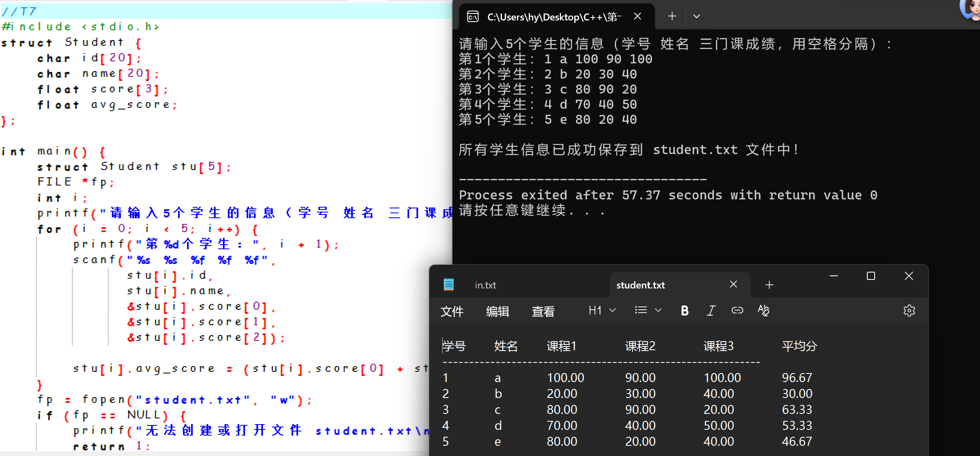Close the terminal tab
Screen dimensions: 980x456
(637, 16)
